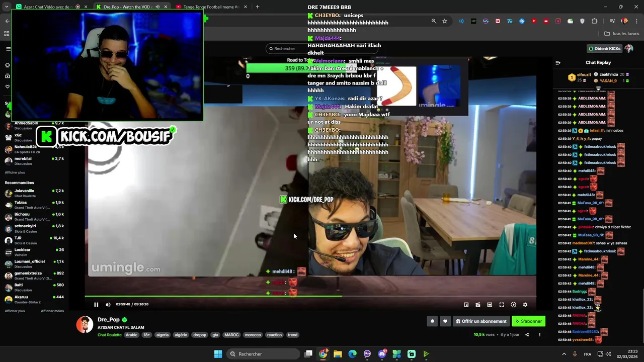This screenshot has height=362, width=644.
Task: Click Offrir un abonnement button
Action: 481,321
